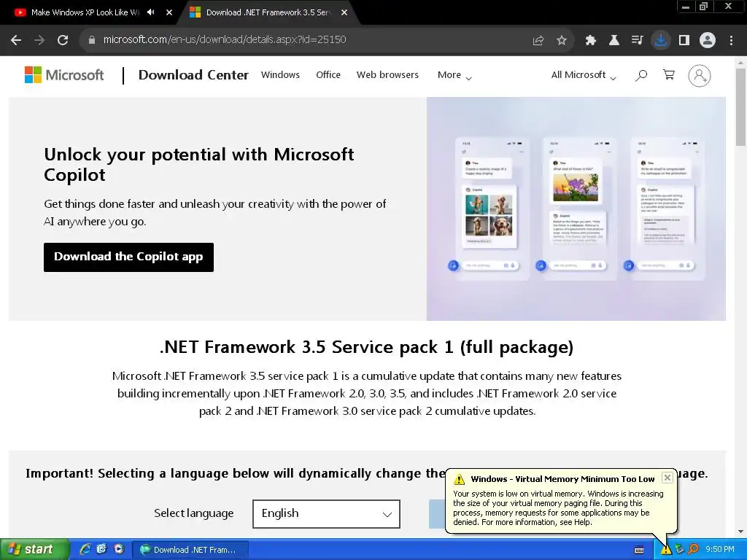This screenshot has width=747, height=560.
Task: Click the Virtual Memory Minimum Too Low balloon
Action: click(x=561, y=500)
